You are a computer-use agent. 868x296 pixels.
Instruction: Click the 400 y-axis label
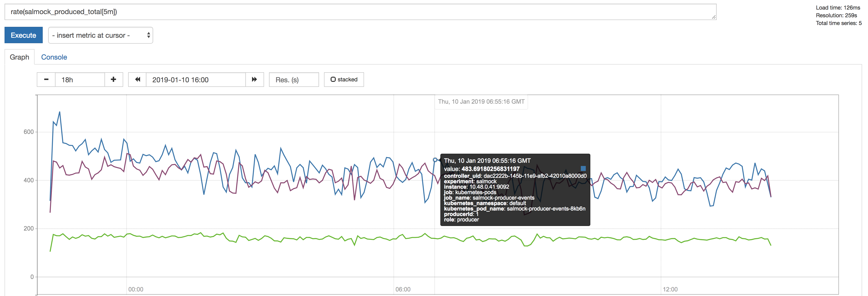click(29, 180)
